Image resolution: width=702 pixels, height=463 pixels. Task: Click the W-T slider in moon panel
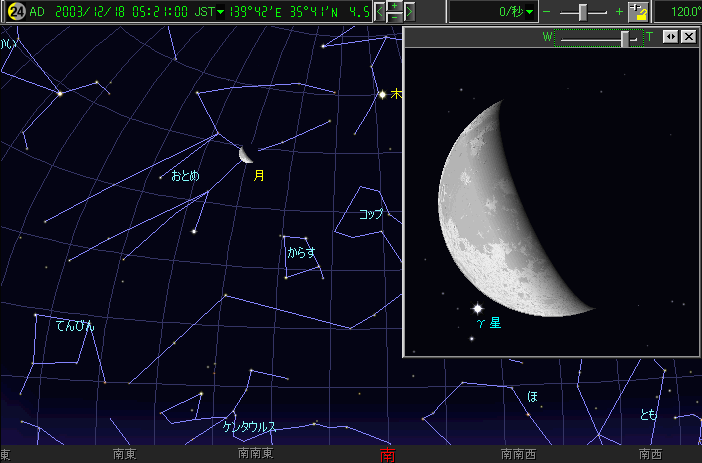[626, 37]
